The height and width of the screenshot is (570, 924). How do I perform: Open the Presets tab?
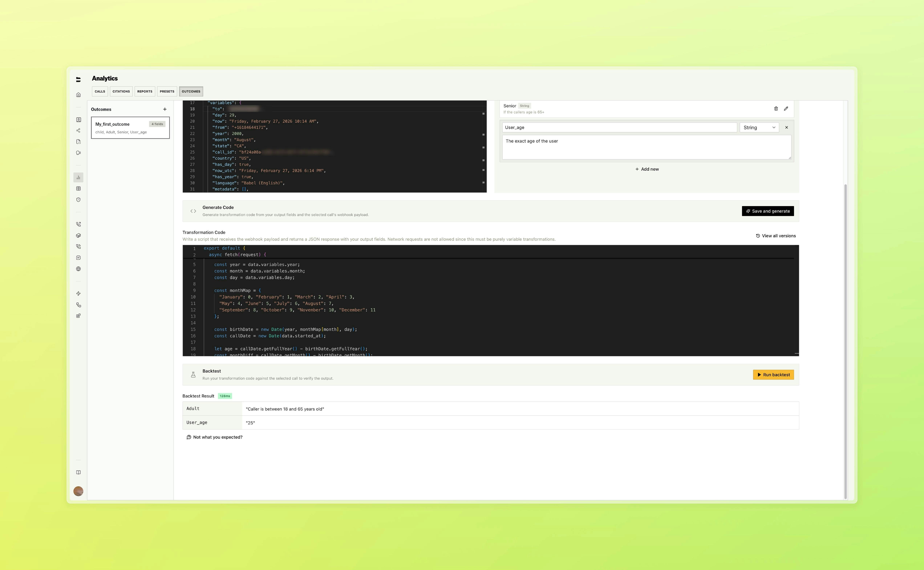[x=167, y=91]
